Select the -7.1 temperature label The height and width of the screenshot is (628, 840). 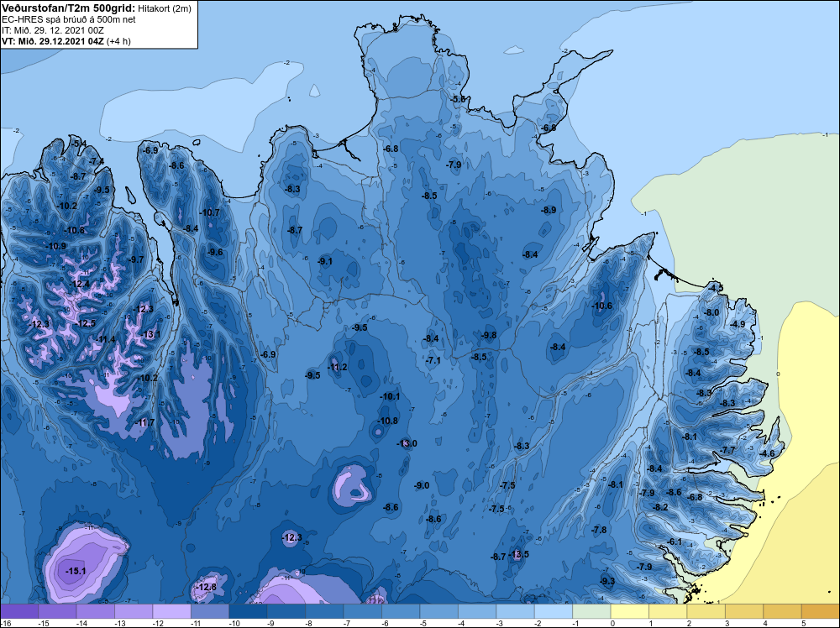pyautogui.click(x=433, y=360)
